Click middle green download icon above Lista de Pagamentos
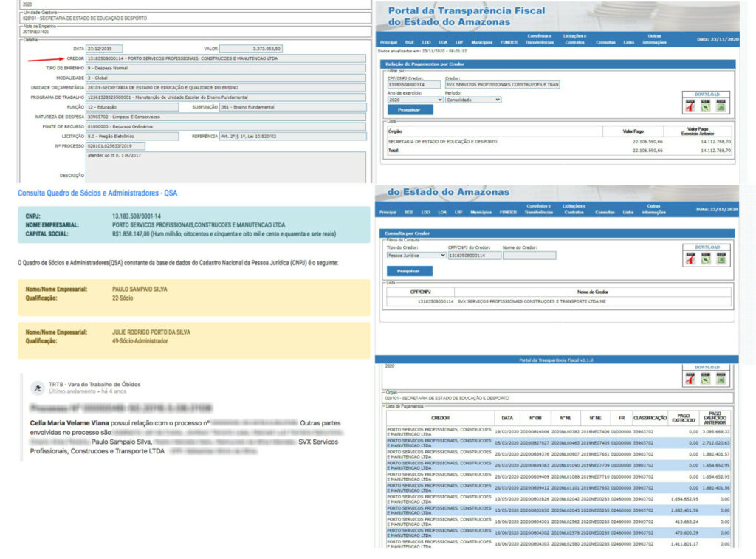Image resolution: width=756 pixels, height=559 pixels. click(x=706, y=379)
